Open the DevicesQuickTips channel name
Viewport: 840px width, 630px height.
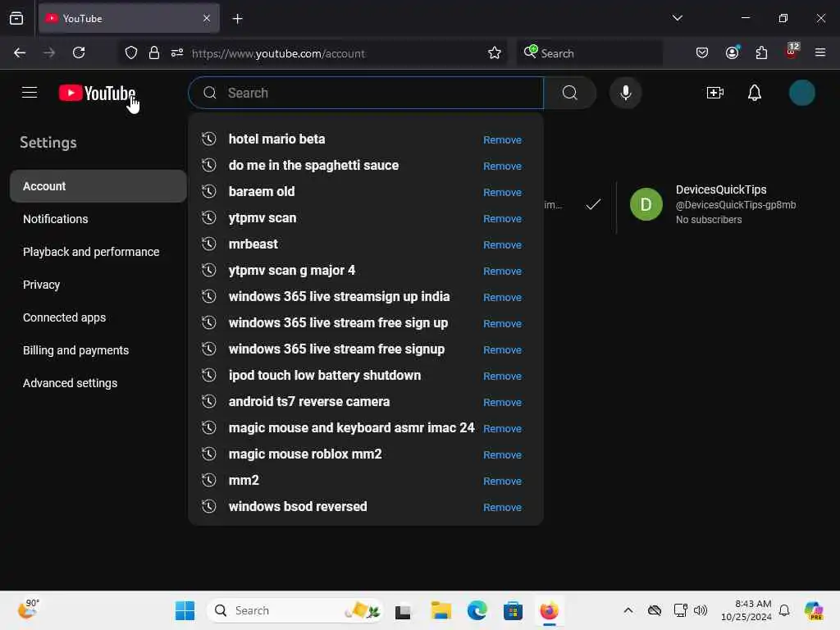[721, 189]
